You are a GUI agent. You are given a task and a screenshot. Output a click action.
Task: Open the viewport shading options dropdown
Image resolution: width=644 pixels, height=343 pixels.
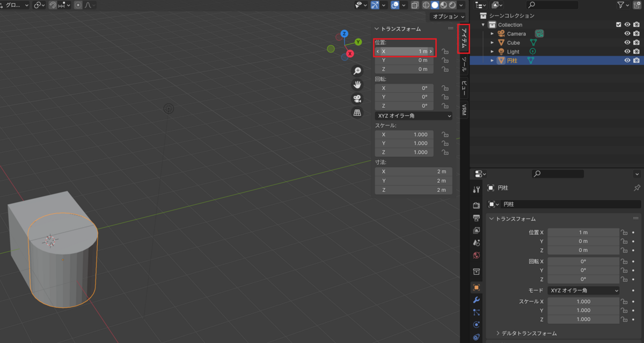click(x=462, y=5)
